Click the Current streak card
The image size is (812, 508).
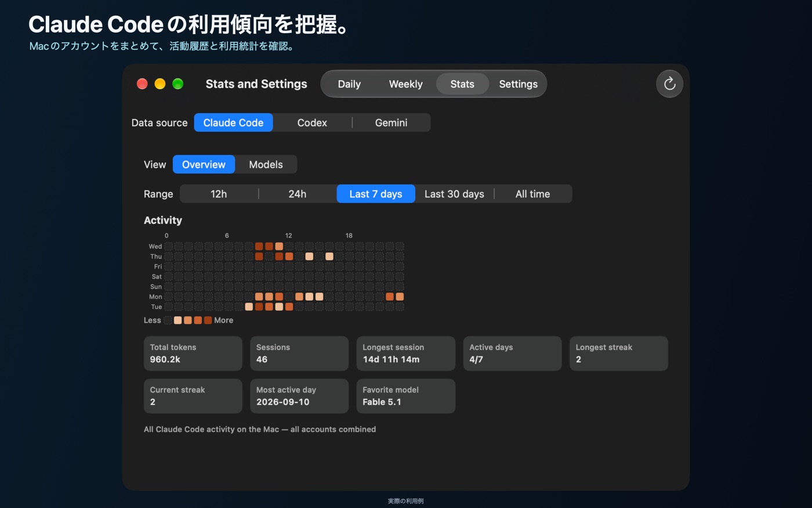[x=193, y=396]
